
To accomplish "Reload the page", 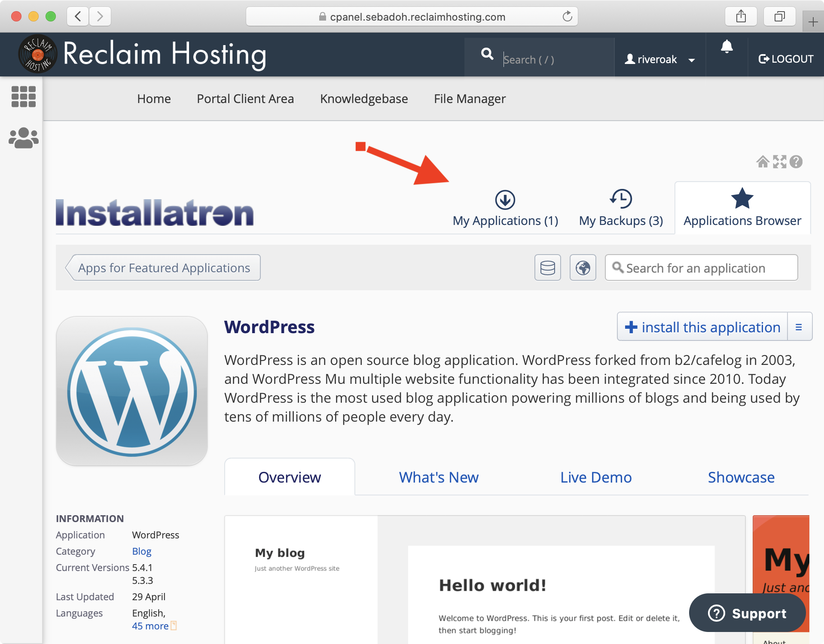I will [x=568, y=16].
